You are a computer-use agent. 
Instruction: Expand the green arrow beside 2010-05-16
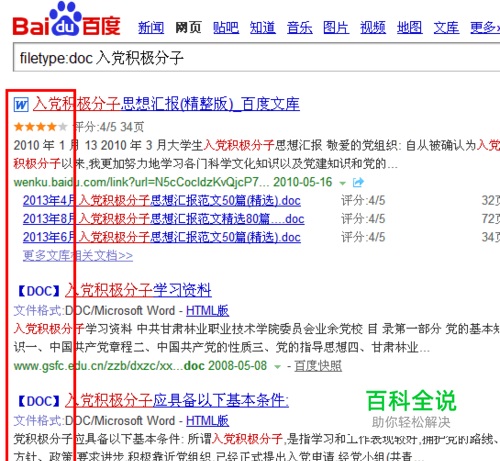click(x=342, y=183)
